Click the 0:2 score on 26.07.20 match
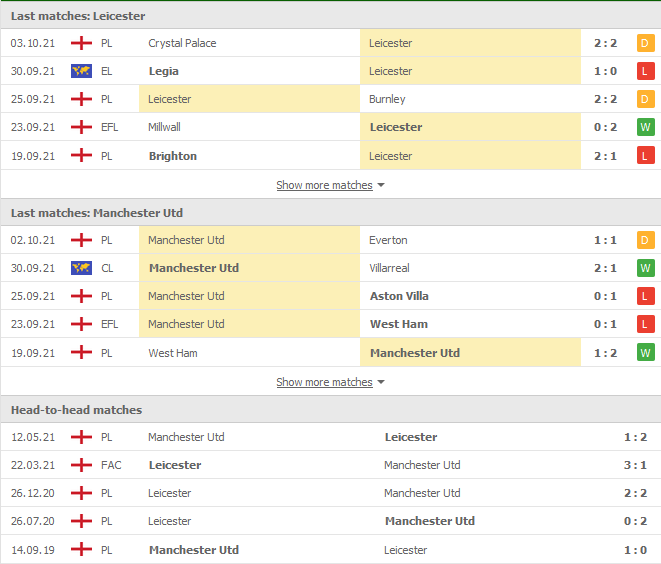Screen dimensions: 661x564 (635, 521)
